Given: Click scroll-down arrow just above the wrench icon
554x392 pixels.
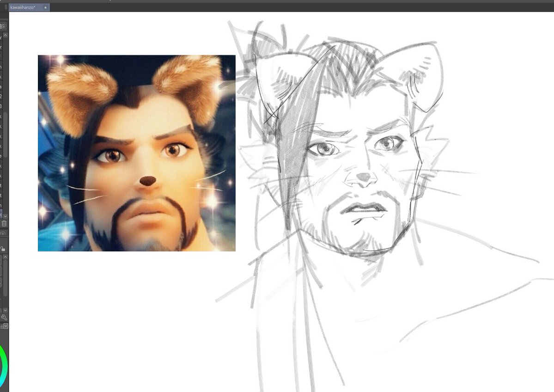Looking at the screenshot, I should point(5,310).
